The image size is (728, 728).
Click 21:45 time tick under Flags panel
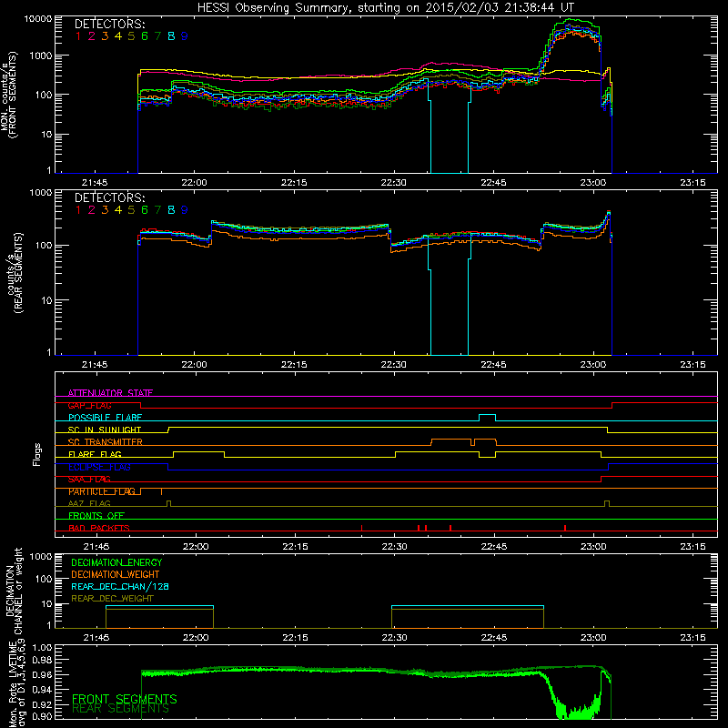[96, 547]
